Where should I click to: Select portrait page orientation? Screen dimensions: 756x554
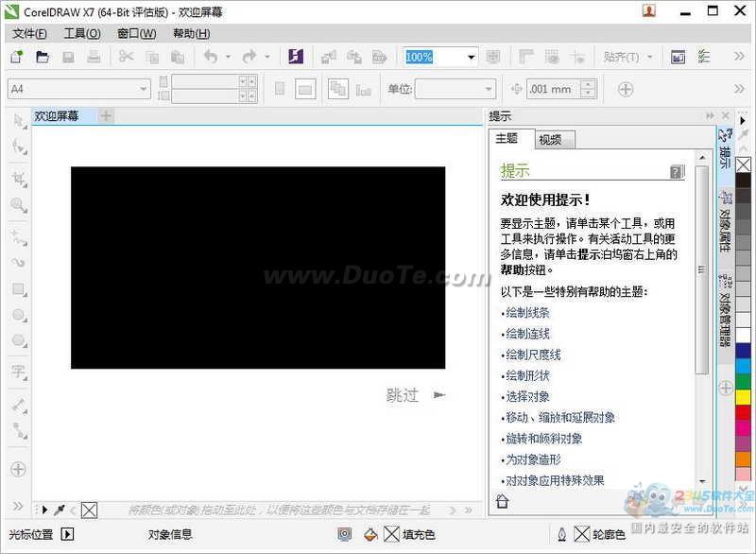click(x=280, y=89)
